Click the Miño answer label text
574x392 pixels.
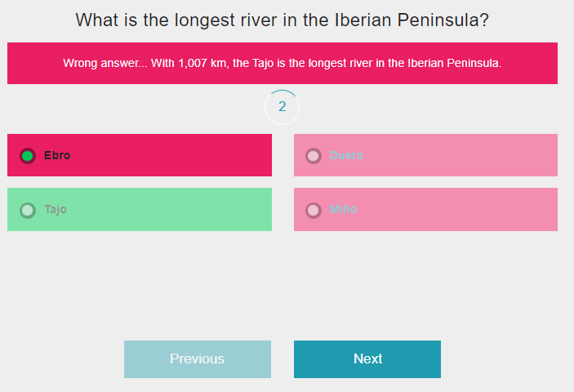(x=343, y=209)
